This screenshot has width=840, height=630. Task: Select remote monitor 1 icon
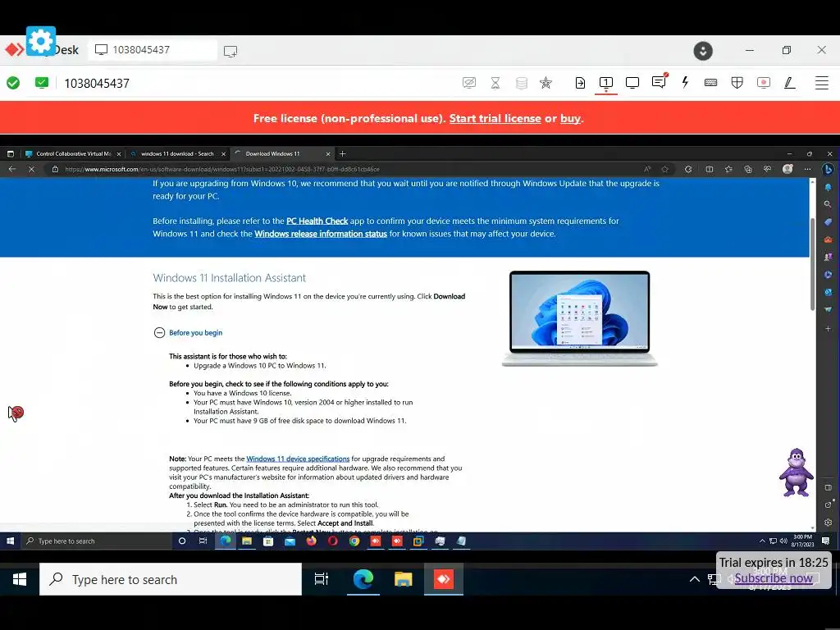(606, 83)
